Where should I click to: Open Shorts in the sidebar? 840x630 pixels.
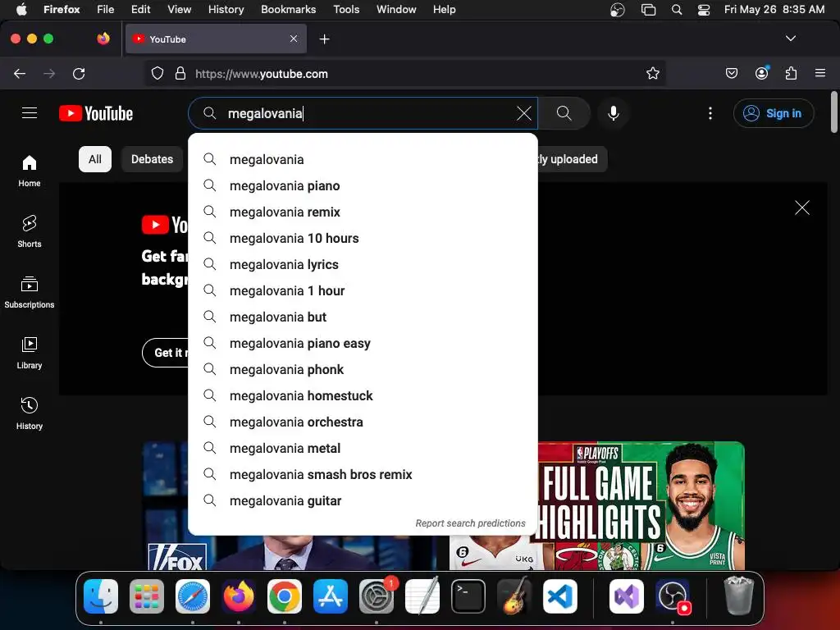pyautogui.click(x=30, y=231)
